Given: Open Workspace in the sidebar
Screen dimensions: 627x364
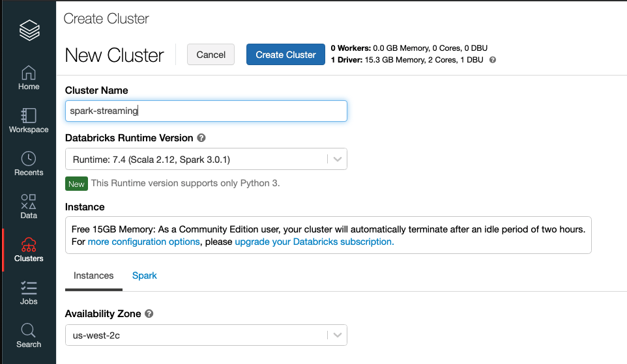Looking at the screenshot, I should (x=29, y=120).
